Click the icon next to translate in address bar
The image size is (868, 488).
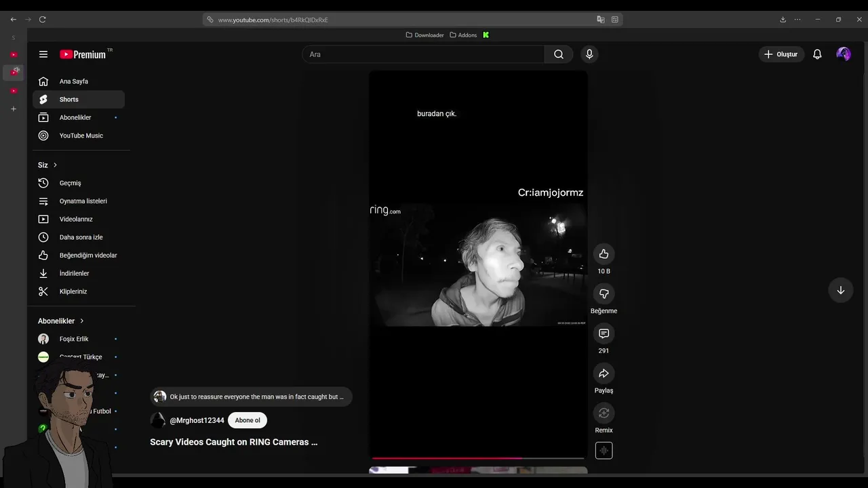614,20
